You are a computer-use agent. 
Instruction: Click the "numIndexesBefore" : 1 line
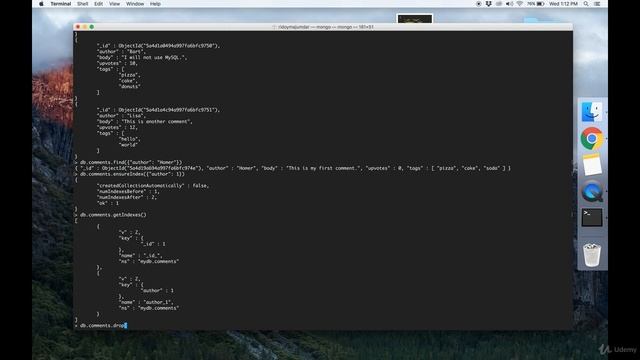[x=128, y=191]
